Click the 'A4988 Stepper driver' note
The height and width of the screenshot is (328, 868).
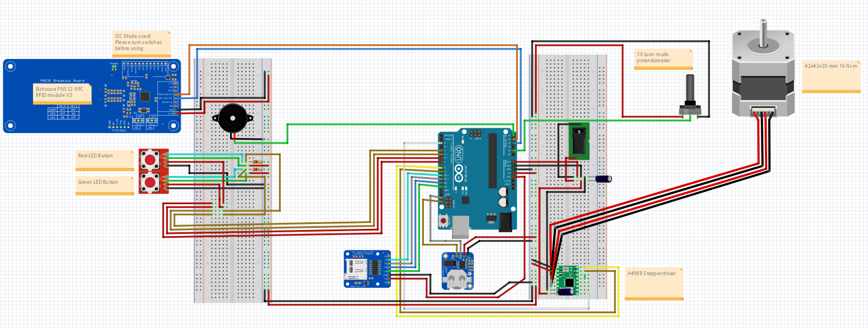pyautogui.click(x=654, y=283)
